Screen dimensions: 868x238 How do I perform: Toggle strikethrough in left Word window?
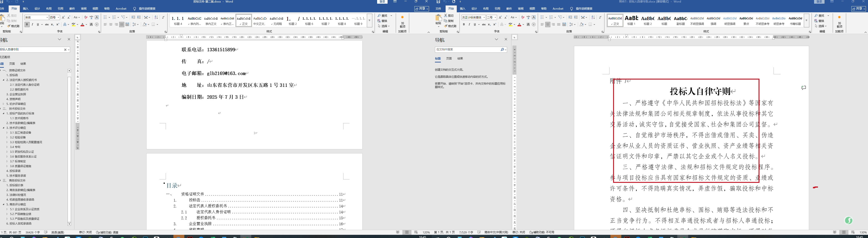(47, 24)
